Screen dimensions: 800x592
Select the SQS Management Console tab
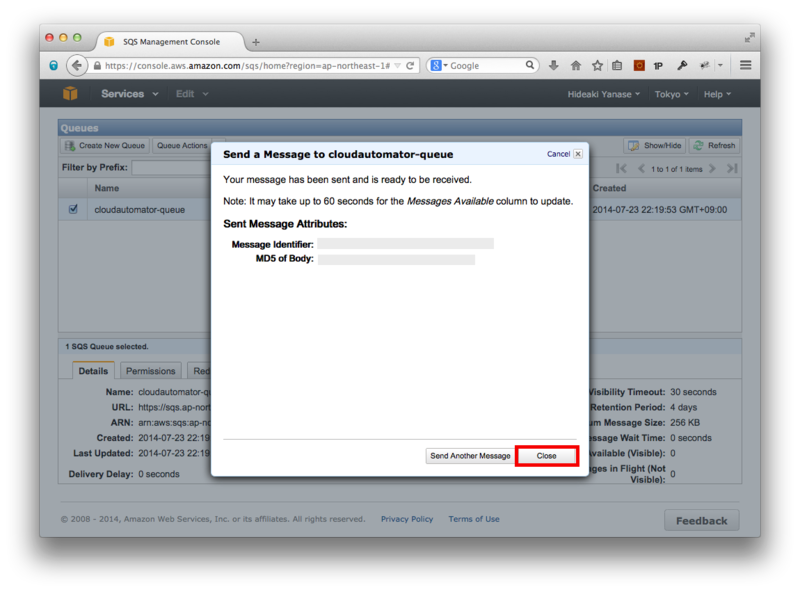click(x=170, y=42)
